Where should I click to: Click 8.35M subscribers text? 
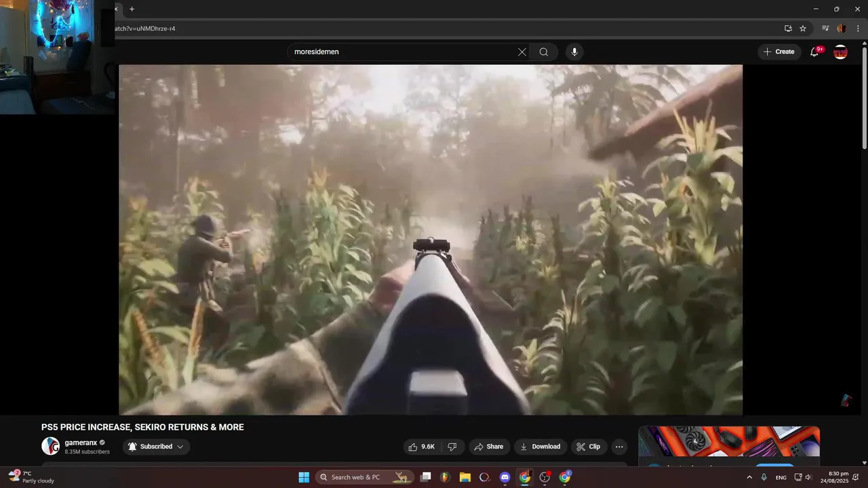click(87, 452)
